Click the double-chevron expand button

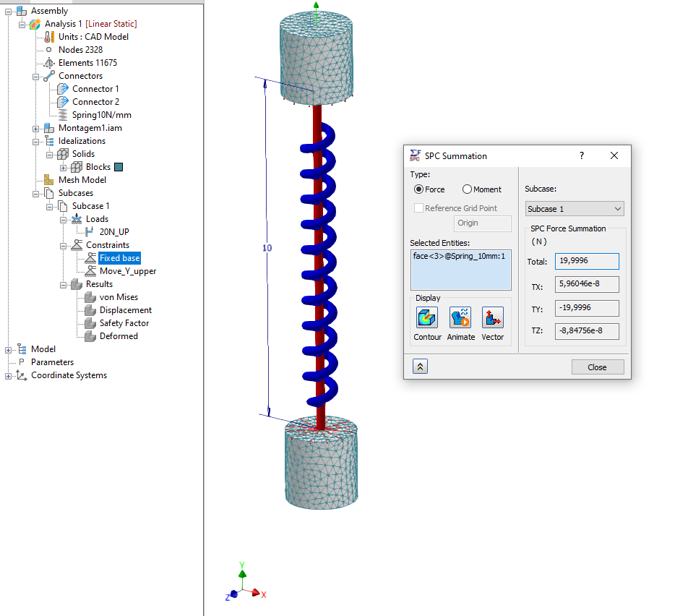(x=420, y=367)
